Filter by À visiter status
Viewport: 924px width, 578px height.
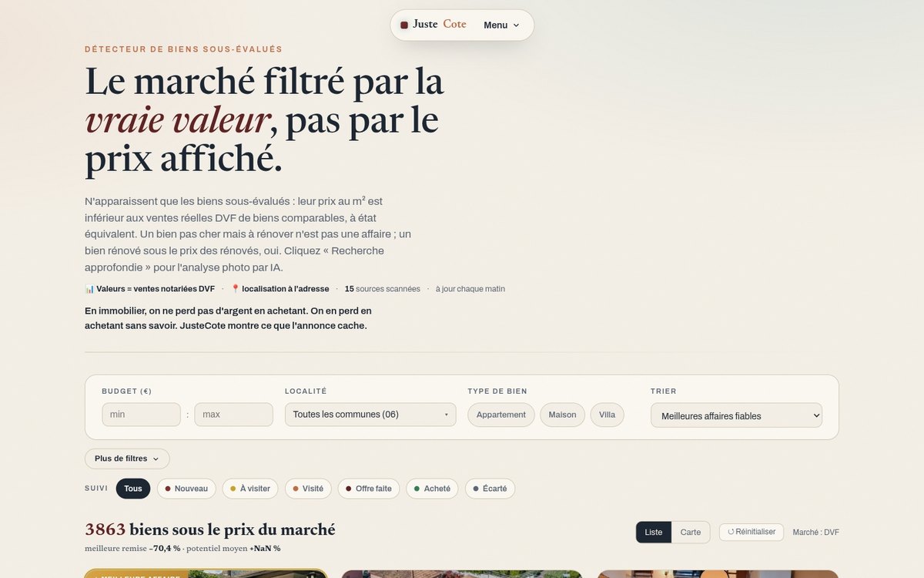pyautogui.click(x=250, y=489)
